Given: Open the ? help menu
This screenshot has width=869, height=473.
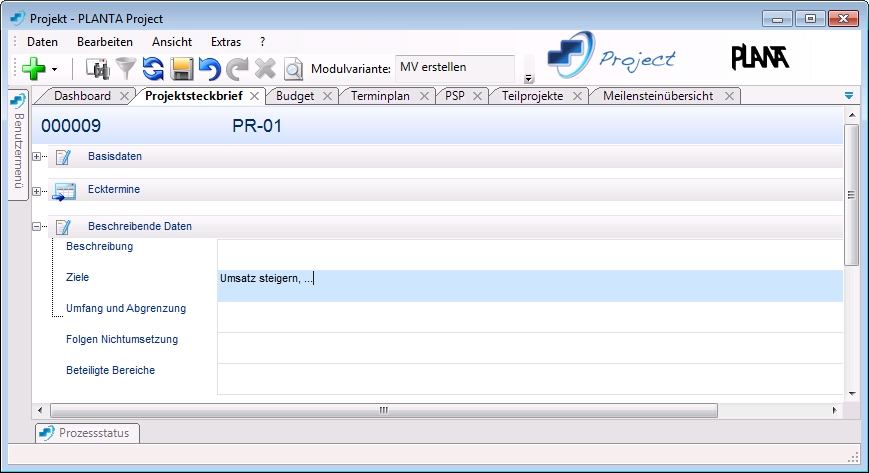Looking at the screenshot, I should [262, 42].
